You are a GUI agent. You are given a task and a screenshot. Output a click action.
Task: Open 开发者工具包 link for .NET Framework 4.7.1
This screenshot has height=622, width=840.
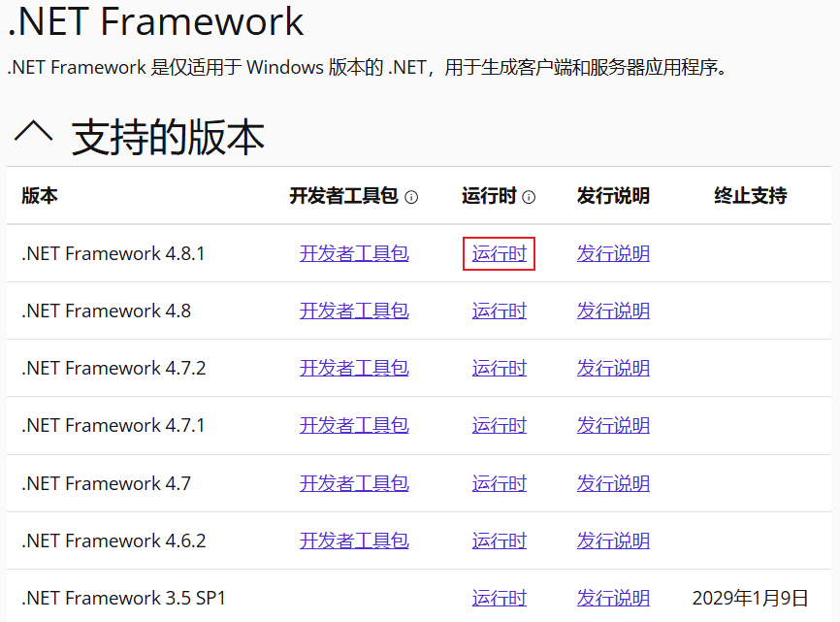point(354,425)
